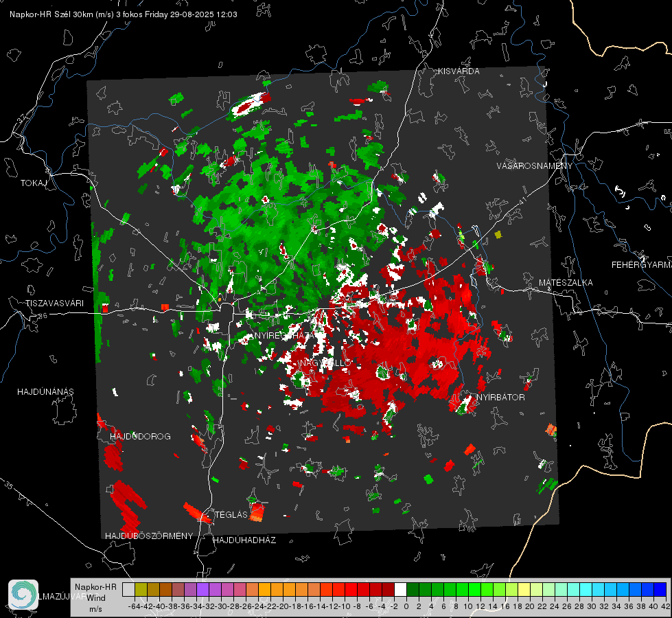The width and height of the screenshot is (672, 618).
Task: Click the HAJDÚHADHÁZ town label
Action: tap(244, 540)
